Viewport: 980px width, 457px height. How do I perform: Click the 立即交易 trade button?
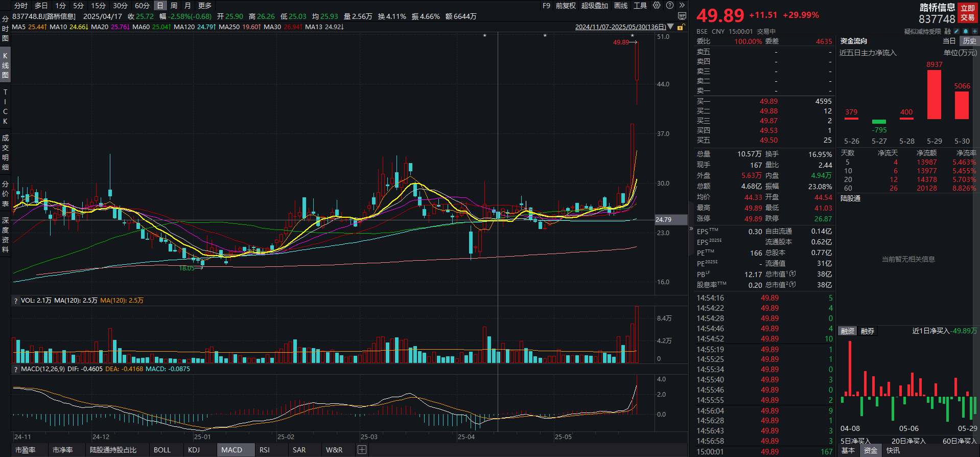tap(968, 13)
